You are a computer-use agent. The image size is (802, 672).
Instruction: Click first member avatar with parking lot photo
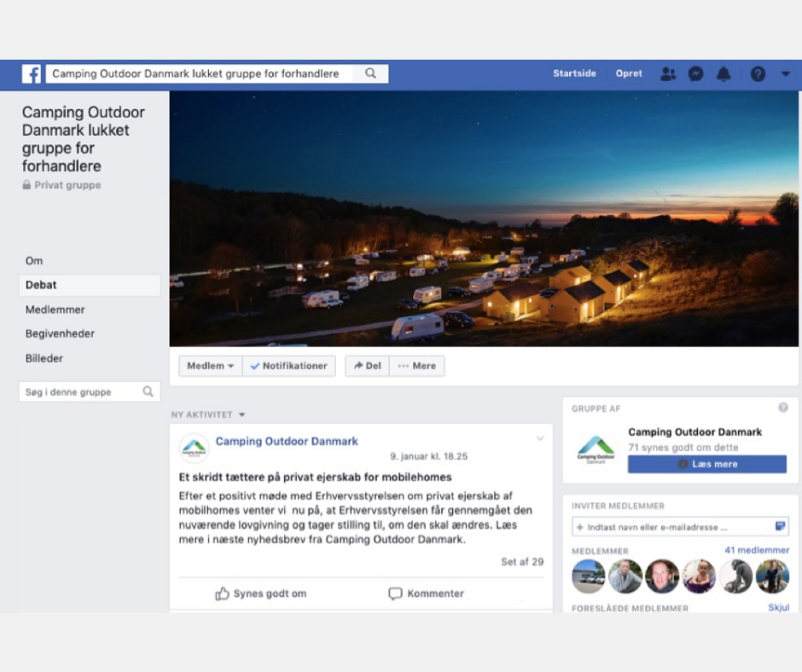coord(588,576)
